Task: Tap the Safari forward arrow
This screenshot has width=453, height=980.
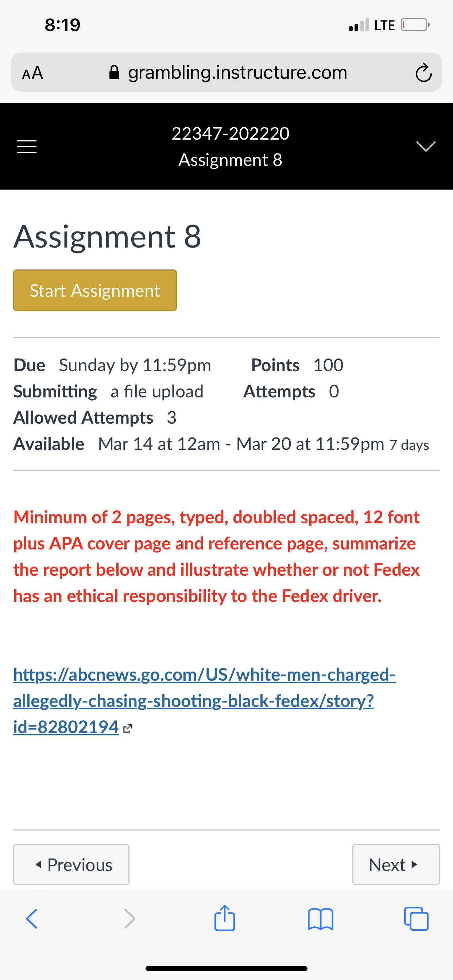Action: pyautogui.click(x=129, y=919)
